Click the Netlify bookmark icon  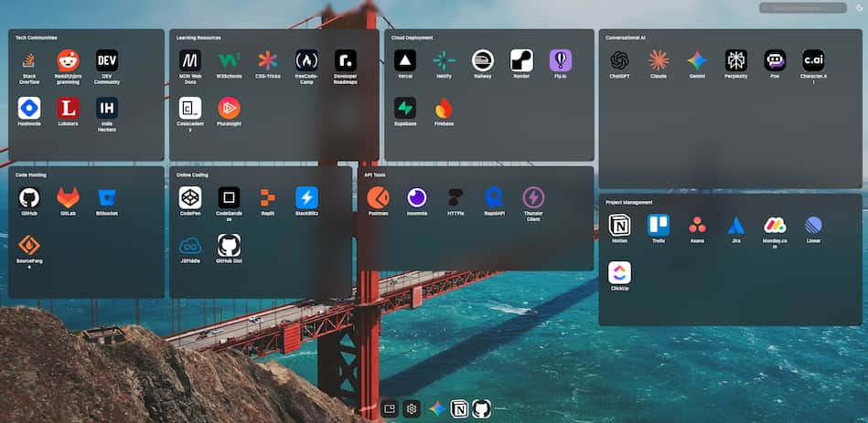444,61
